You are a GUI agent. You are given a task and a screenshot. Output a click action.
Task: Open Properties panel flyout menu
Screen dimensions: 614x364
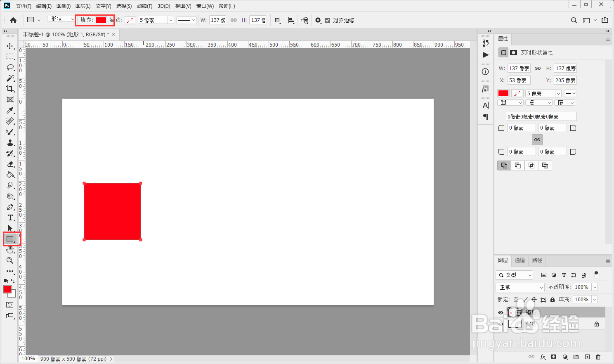(x=607, y=39)
